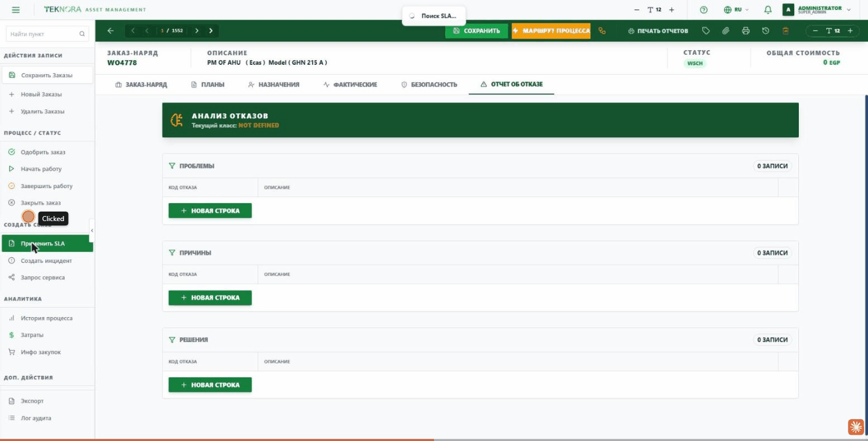Choose 'Завершить работу' action

pos(47,186)
